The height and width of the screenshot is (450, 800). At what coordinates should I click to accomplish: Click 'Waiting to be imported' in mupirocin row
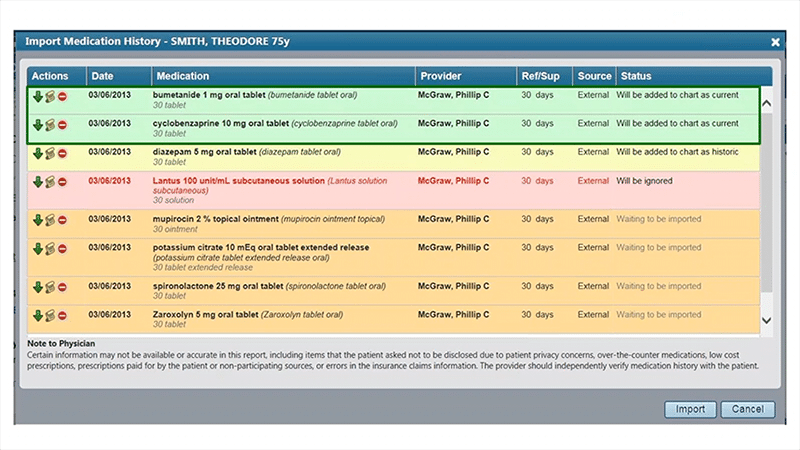click(659, 219)
